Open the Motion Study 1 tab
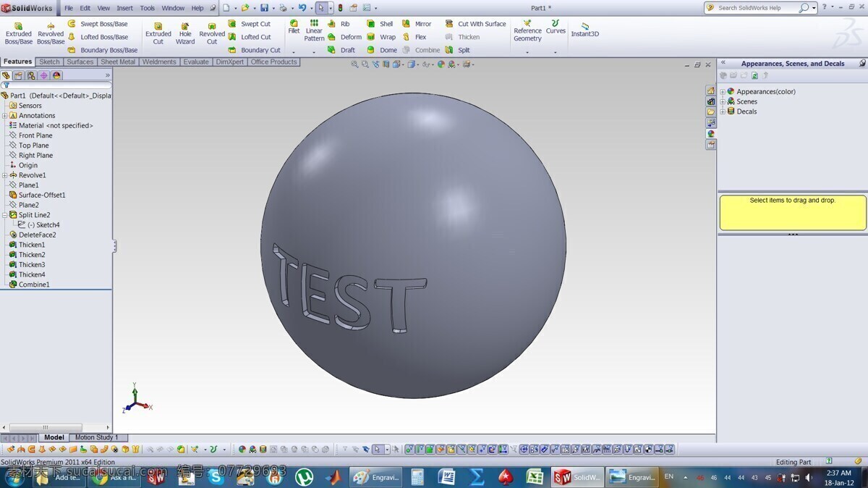 coord(96,437)
